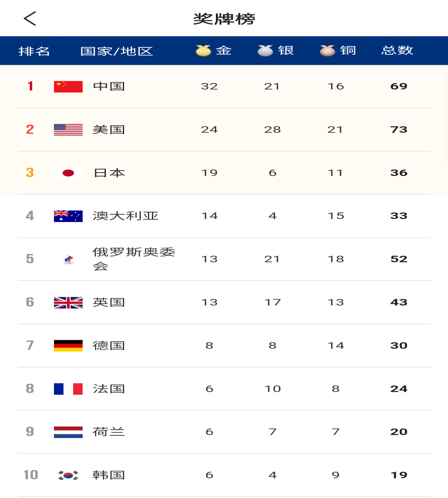The width and height of the screenshot is (448, 498).
Task: Select the 国家/地区 column header
Action: pos(117,51)
